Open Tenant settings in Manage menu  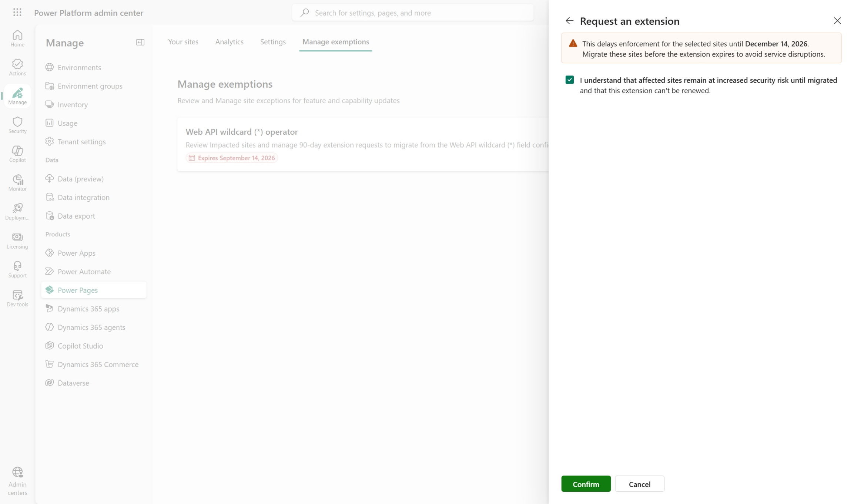[x=94, y=141]
